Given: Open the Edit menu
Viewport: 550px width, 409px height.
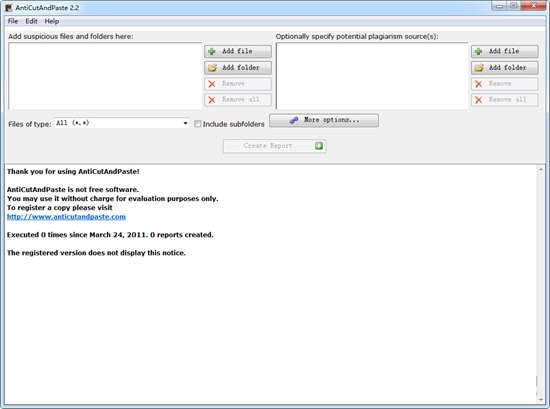Looking at the screenshot, I should click(31, 21).
